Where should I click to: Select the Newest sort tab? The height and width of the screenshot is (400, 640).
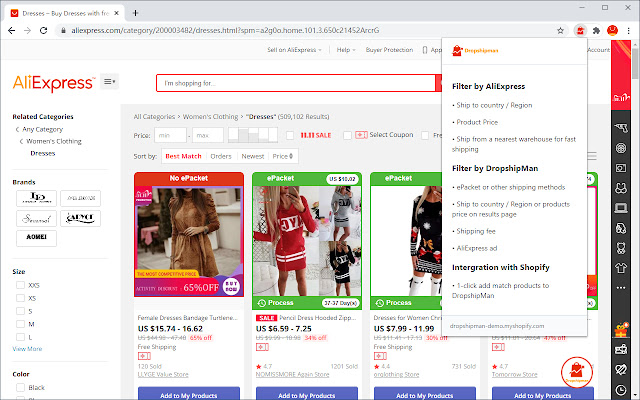click(x=252, y=156)
